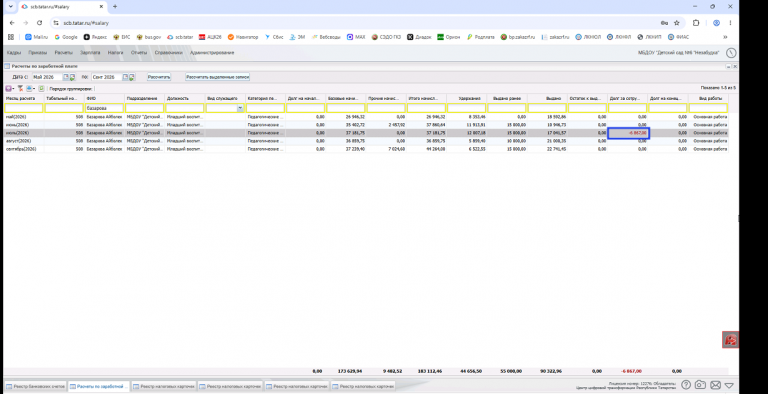Focus the Дата с field showing Май 2026
Screen dimensions: 768x394
click(48, 77)
